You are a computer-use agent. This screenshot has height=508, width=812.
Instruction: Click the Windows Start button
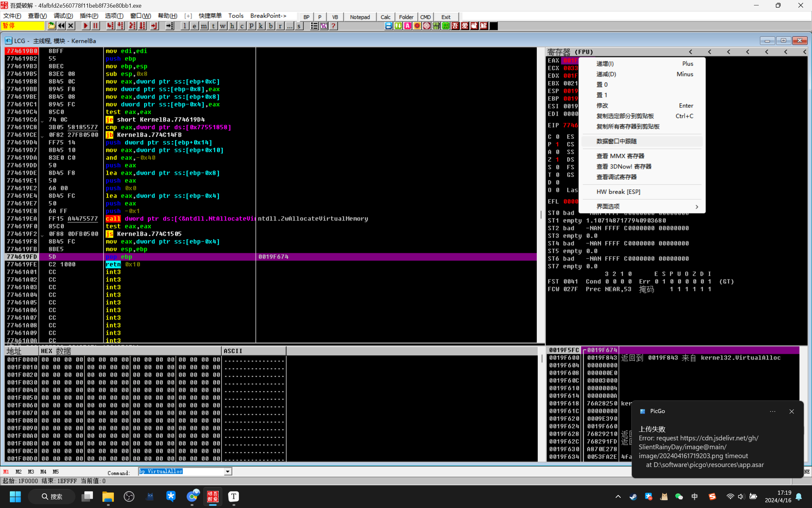pos(15,497)
